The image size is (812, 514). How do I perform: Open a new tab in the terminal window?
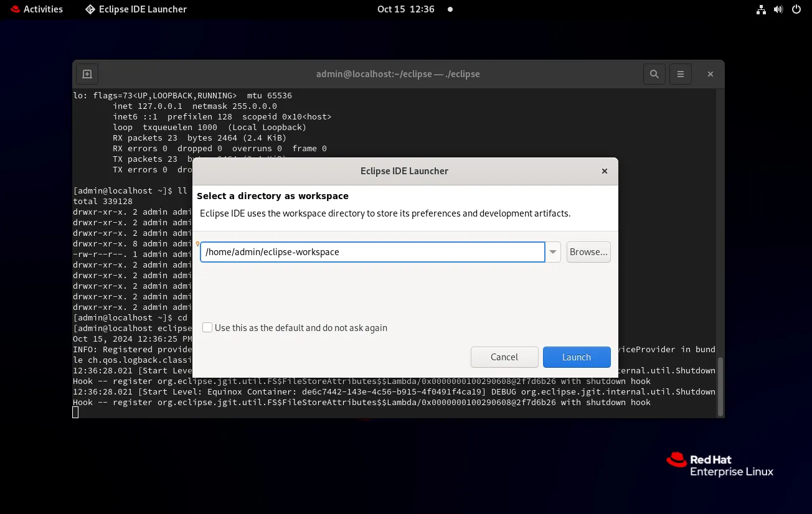pos(87,74)
